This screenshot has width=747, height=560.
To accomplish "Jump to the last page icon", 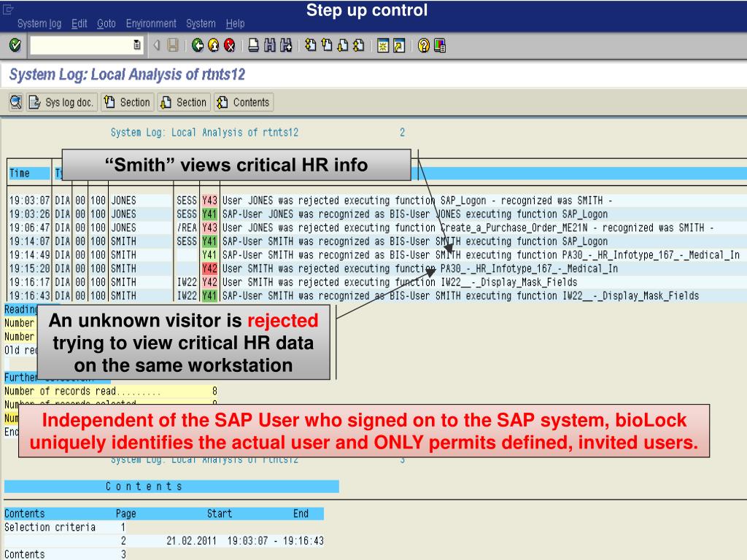I will 359,45.
